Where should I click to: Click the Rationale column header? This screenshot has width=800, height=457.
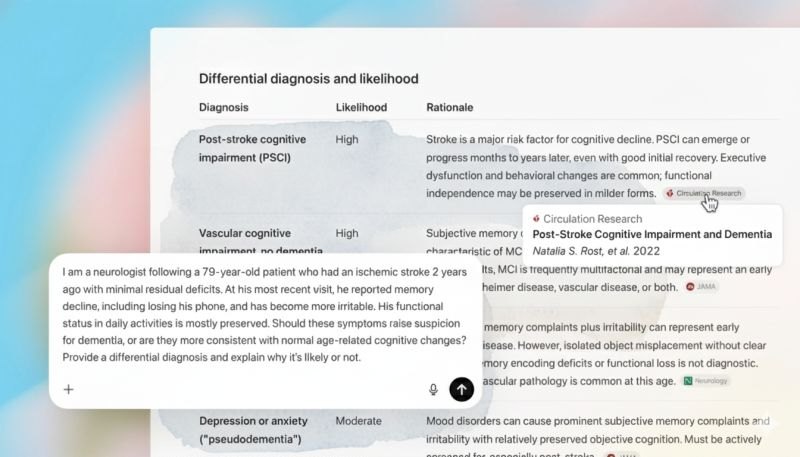click(449, 107)
